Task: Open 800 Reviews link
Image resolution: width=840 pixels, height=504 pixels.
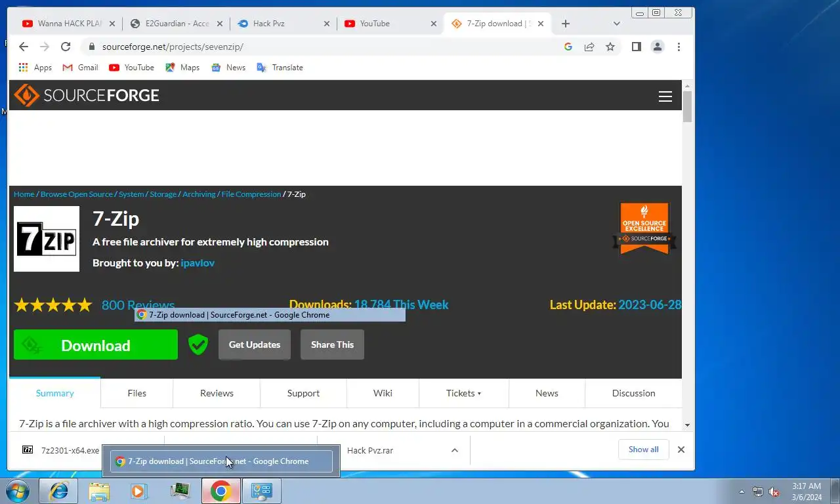Action: click(138, 305)
